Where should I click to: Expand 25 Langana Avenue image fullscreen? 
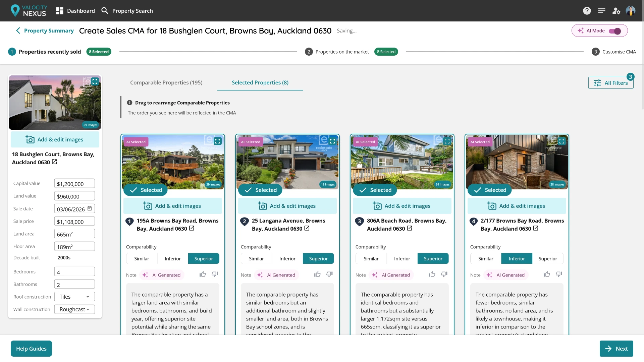332,141
